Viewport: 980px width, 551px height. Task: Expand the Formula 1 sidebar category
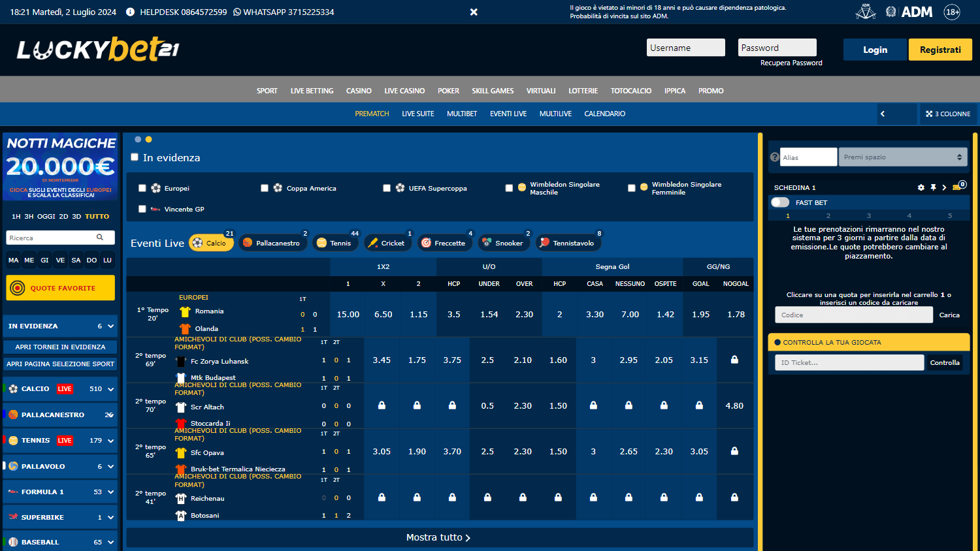click(60, 492)
